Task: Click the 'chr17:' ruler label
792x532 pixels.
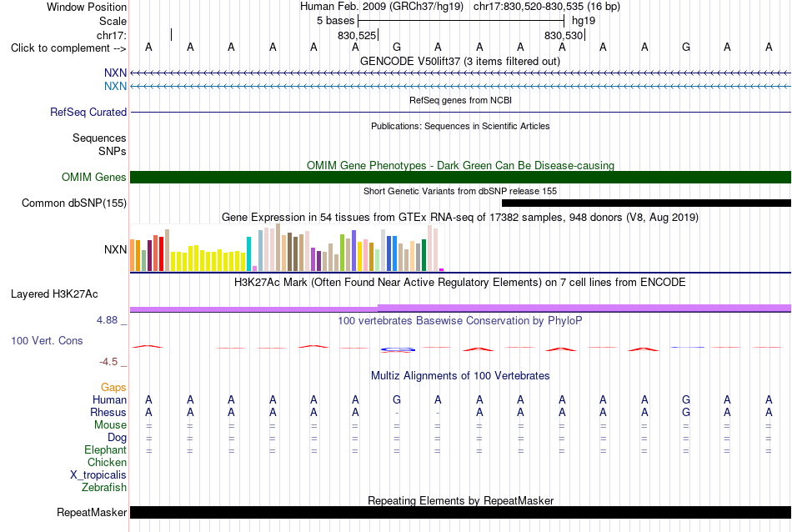Action: [x=112, y=35]
